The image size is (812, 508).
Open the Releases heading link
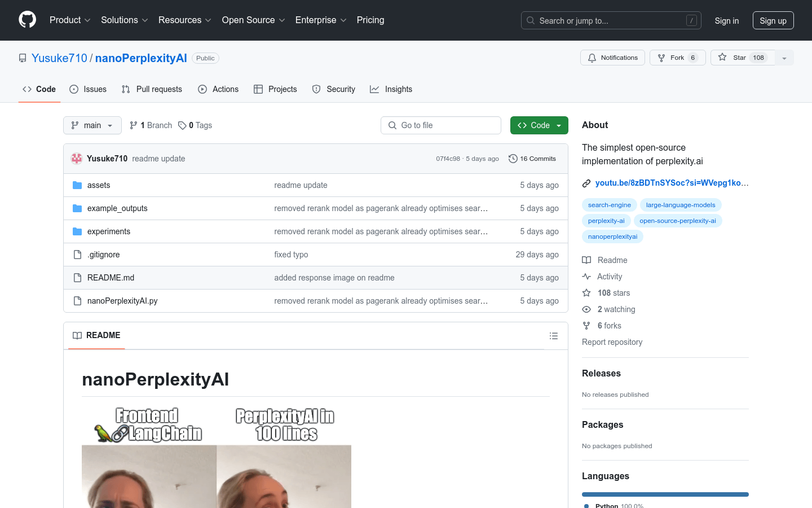[601, 373]
